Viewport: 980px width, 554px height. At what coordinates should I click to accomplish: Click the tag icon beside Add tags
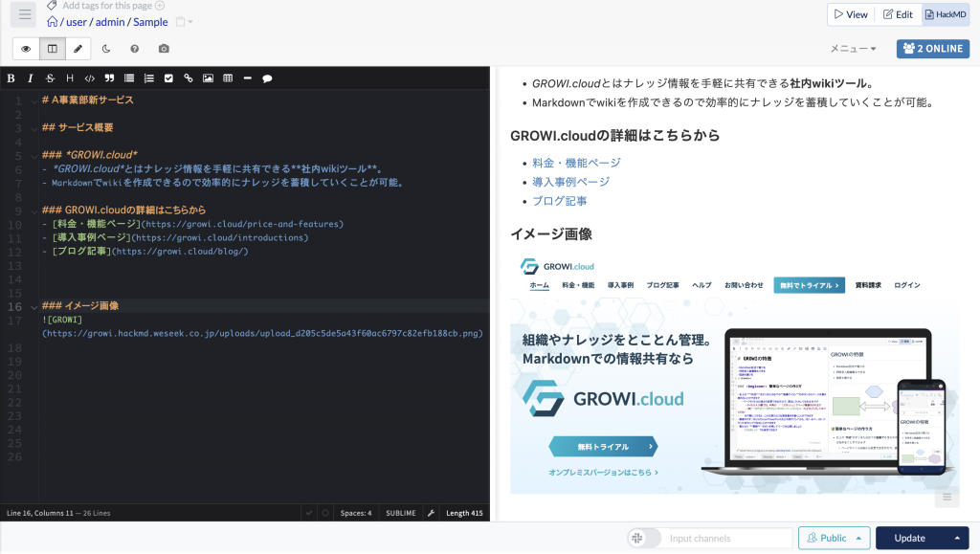52,6
